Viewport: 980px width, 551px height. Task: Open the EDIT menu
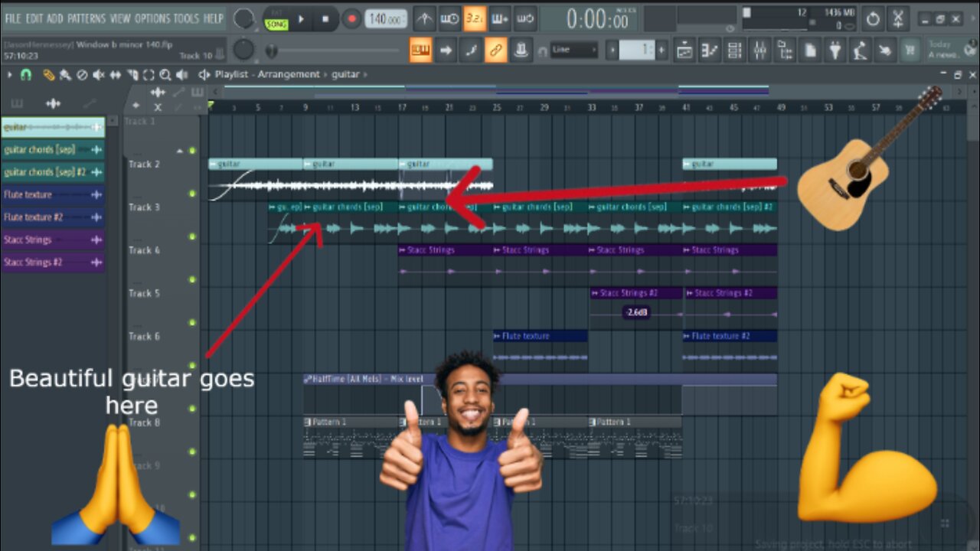coord(35,18)
